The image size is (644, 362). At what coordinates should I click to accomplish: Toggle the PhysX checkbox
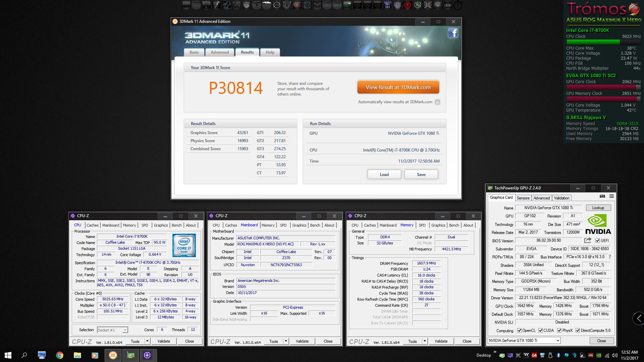click(x=559, y=330)
